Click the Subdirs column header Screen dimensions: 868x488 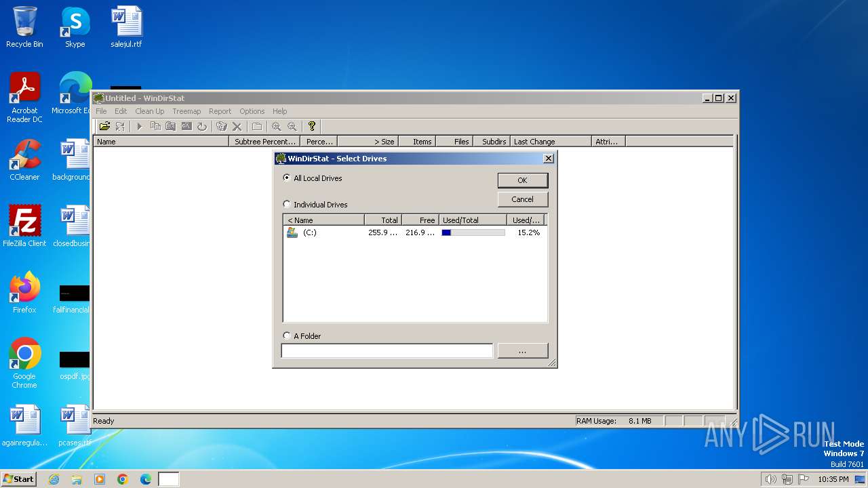(492, 142)
